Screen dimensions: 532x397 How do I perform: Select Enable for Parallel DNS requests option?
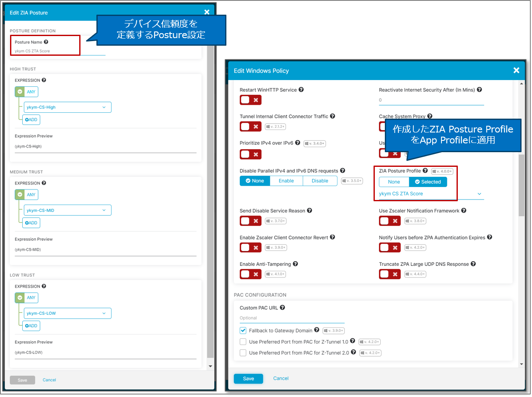(286, 181)
